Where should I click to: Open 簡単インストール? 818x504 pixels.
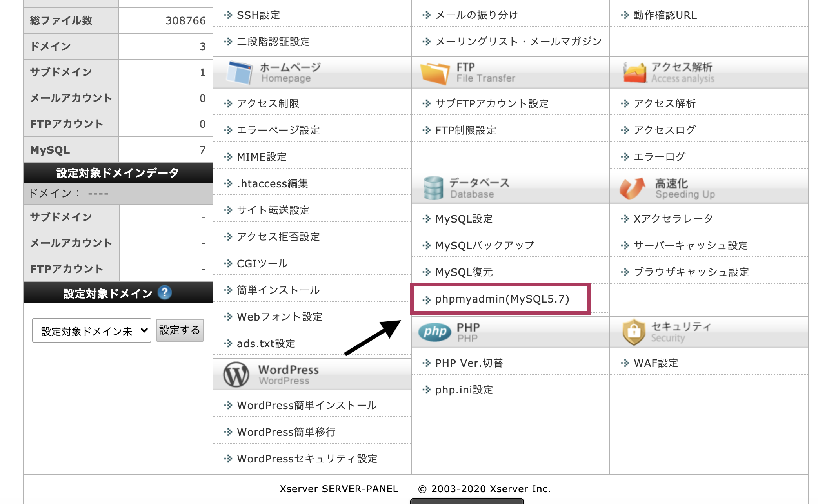point(278,290)
